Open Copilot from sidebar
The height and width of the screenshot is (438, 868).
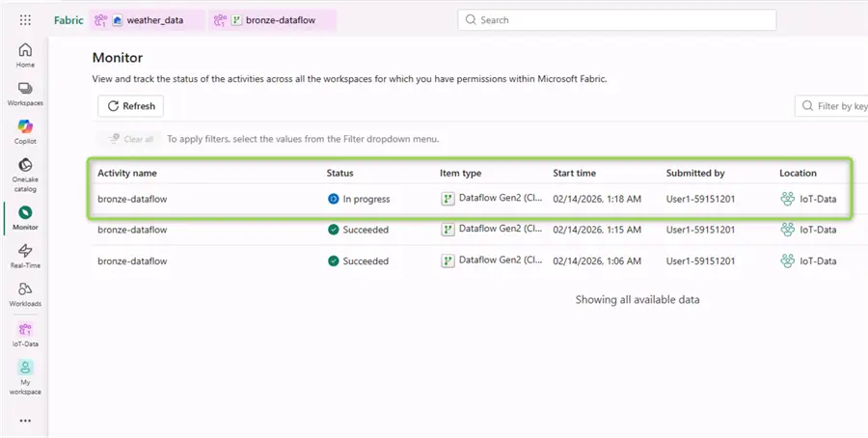(25, 132)
